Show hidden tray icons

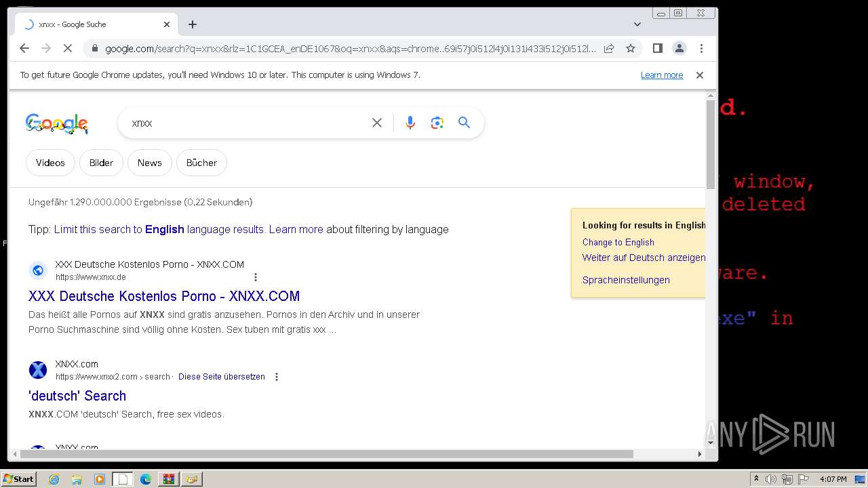pyautogui.click(x=756, y=479)
